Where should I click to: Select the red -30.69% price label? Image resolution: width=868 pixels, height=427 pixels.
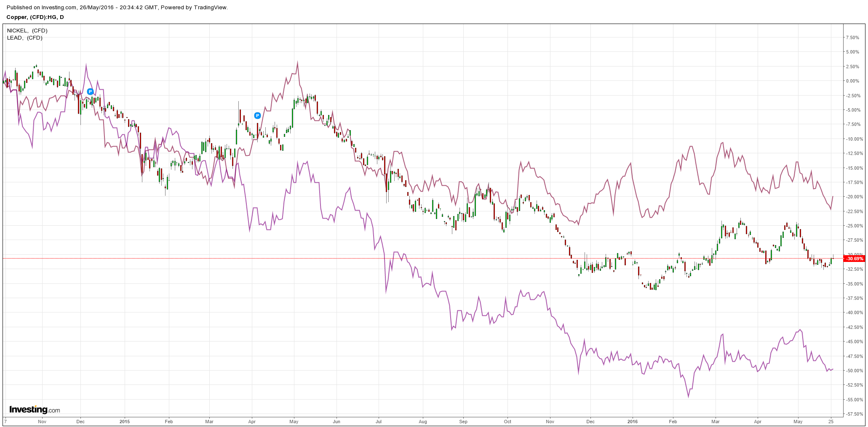(x=855, y=259)
